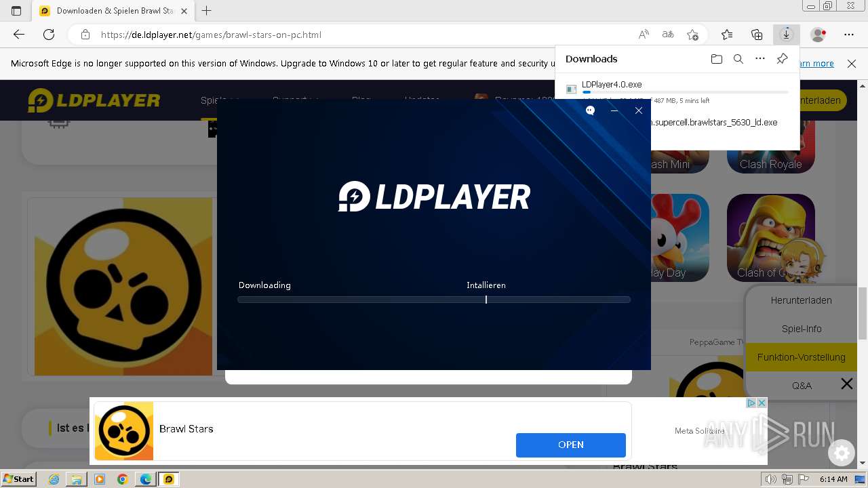The width and height of the screenshot is (868, 488).
Task: Click the installer progress bar
Action: pos(434,300)
